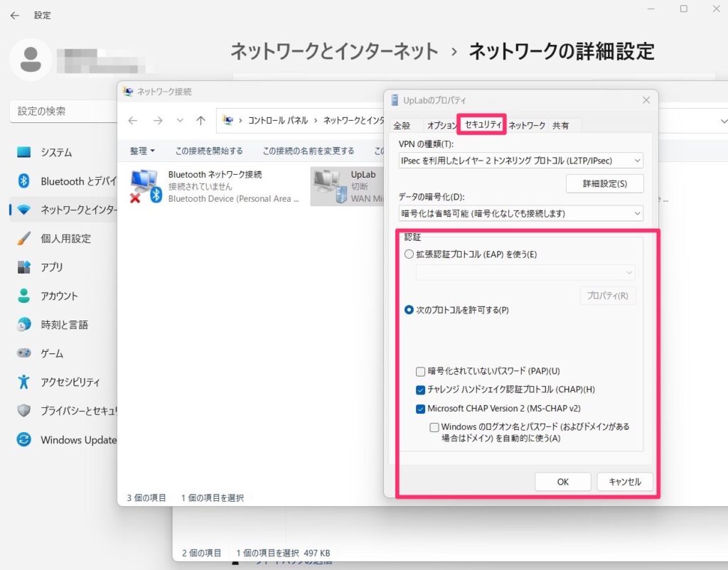Click the 詳細設定(S) button
Image resolution: width=728 pixels, height=570 pixels.
tap(604, 183)
